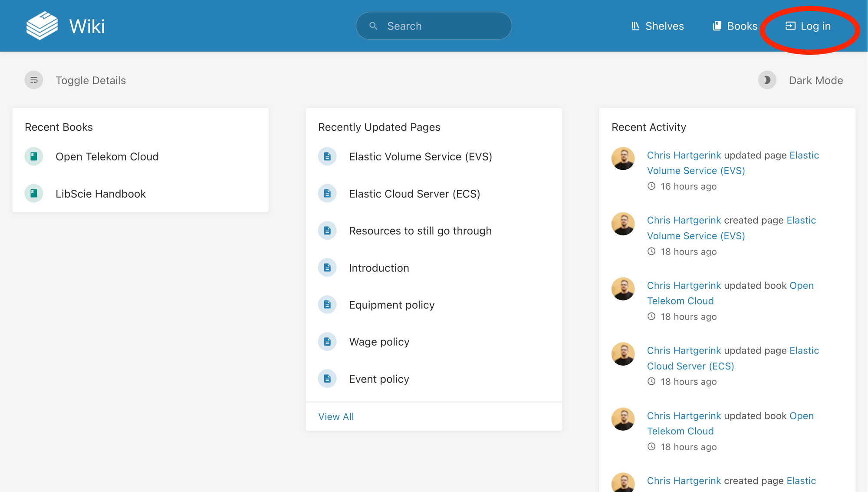The height and width of the screenshot is (492, 868).
Task: Open Elastic Cloud Server (ECS) page
Action: pyautogui.click(x=414, y=194)
